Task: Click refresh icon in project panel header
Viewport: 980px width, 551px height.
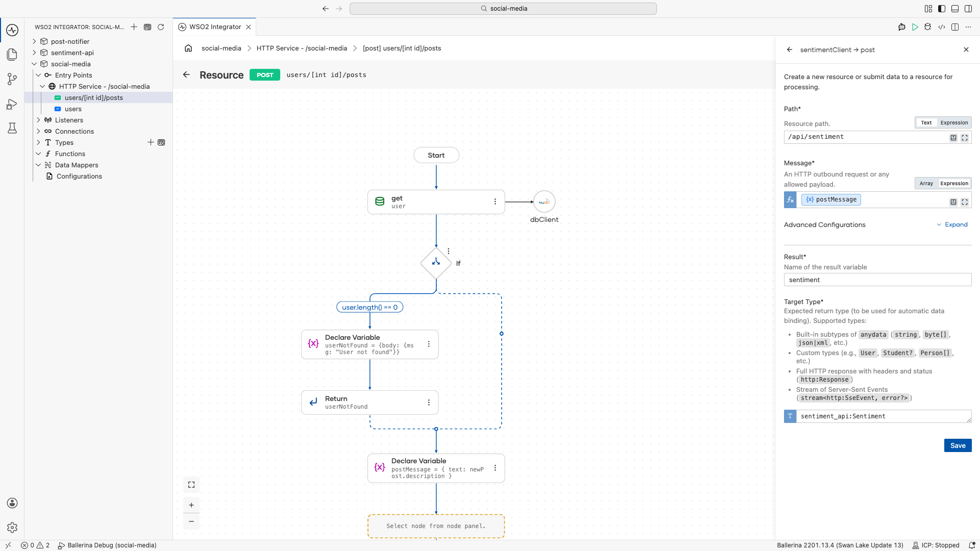Action: tap(161, 27)
